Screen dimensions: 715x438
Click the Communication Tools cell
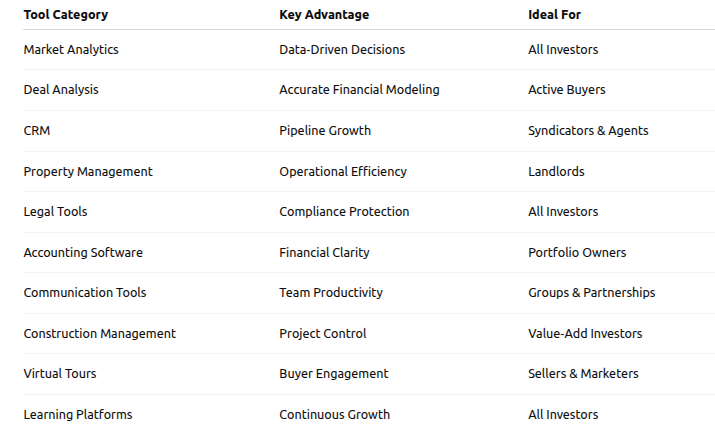85,293
